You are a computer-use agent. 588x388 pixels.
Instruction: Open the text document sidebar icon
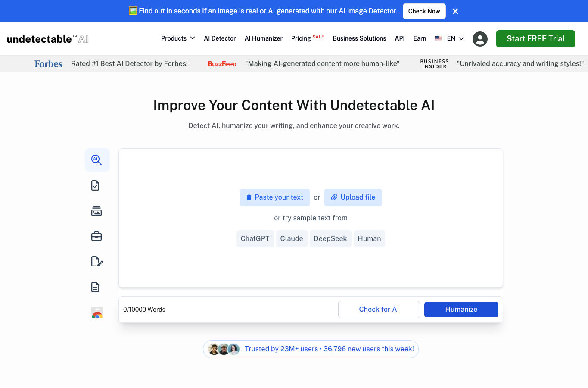96,287
